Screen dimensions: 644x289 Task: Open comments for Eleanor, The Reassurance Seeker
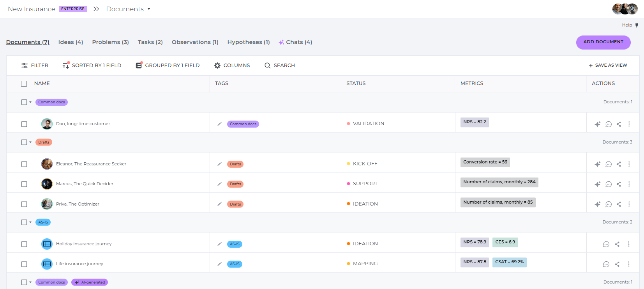(x=609, y=164)
